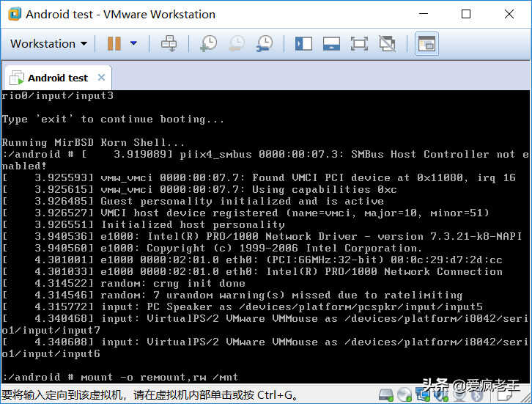532x404 pixels.
Task: Click the hard disk status icon
Action: (x=385, y=394)
